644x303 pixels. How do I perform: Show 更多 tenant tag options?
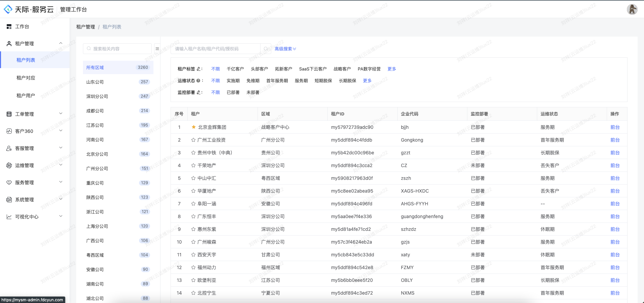coord(392,69)
